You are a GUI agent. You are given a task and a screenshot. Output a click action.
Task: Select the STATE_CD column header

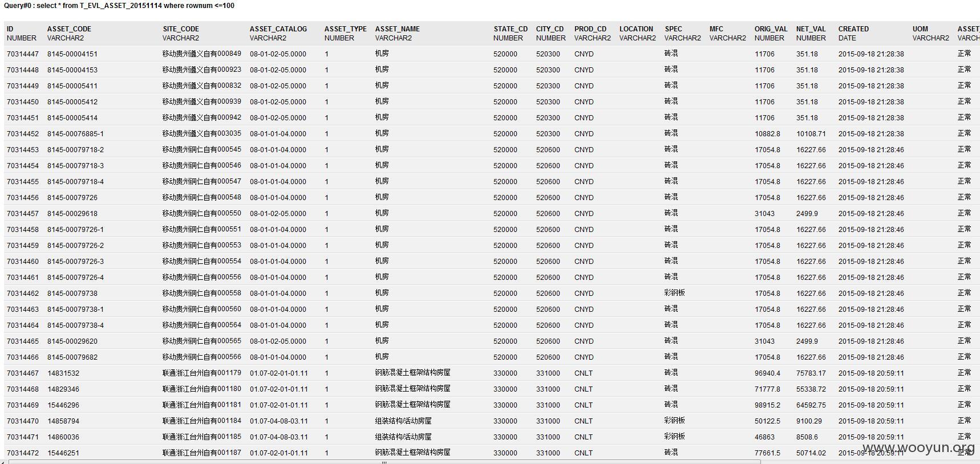pos(511,29)
